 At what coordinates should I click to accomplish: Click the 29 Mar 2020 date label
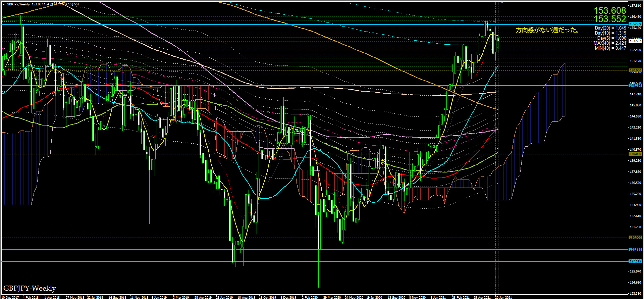tap(332, 297)
